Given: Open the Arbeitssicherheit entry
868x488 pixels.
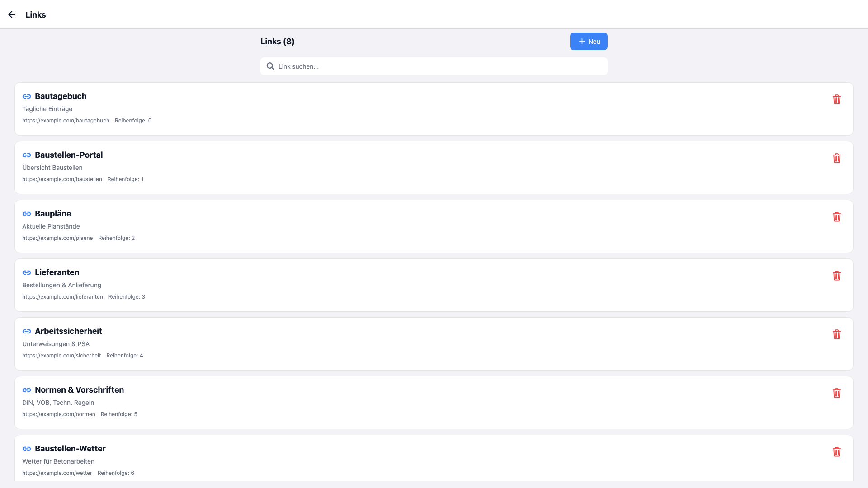Looking at the screenshot, I should [68, 331].
